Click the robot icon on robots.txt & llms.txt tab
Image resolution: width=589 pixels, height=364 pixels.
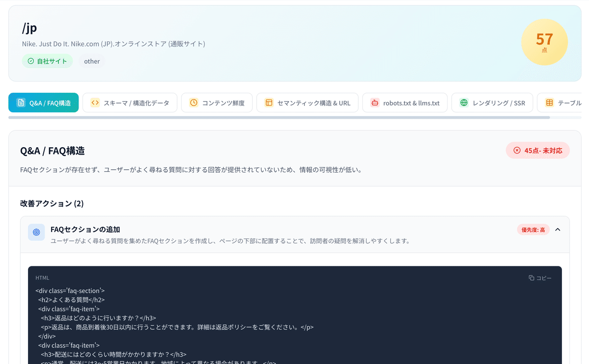coord(376,103)
